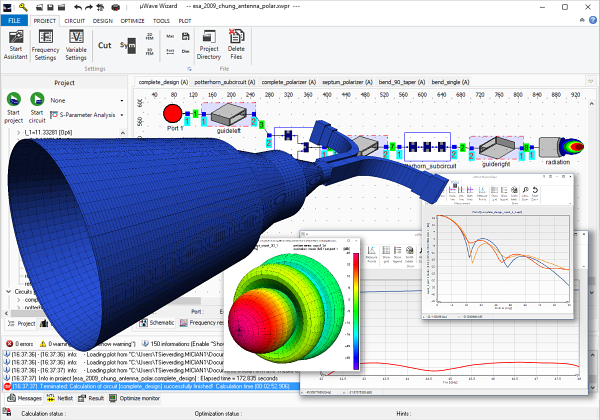
Task: Open Variable Settings
Action: pos(76,47)
